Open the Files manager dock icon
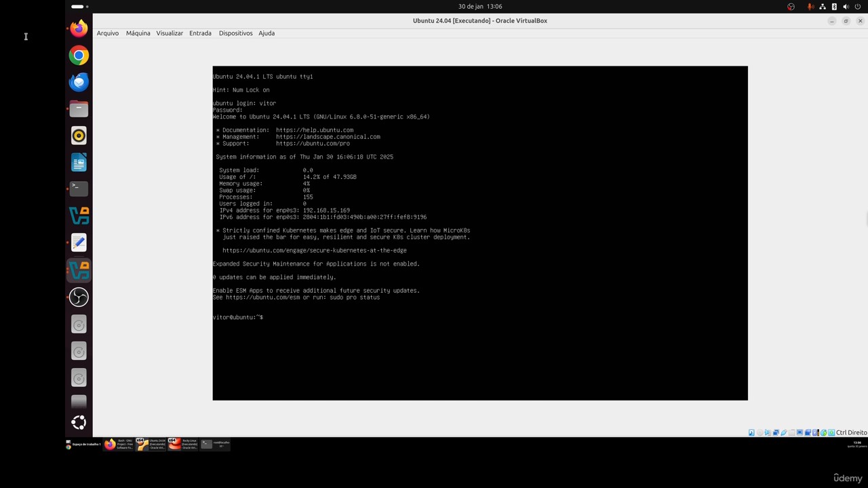Viewport: 868px width, 488px height. tap(79, 109)
